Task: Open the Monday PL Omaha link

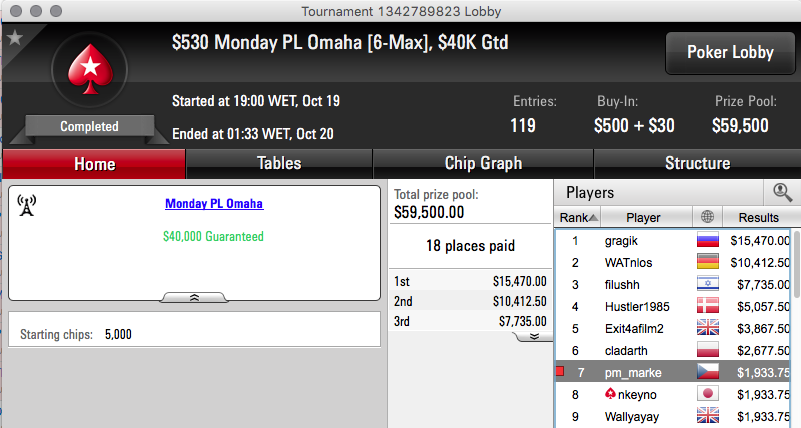Action: point(214,204)
